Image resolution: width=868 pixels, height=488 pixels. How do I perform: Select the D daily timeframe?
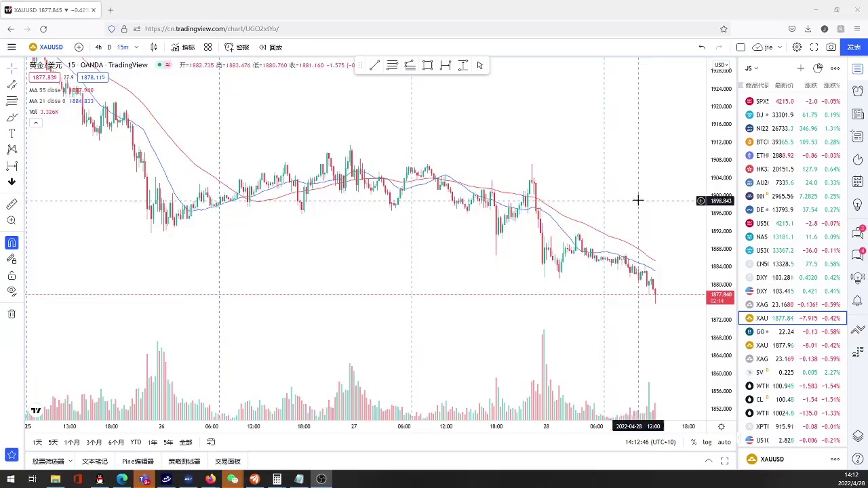click(x=109, y=47)
